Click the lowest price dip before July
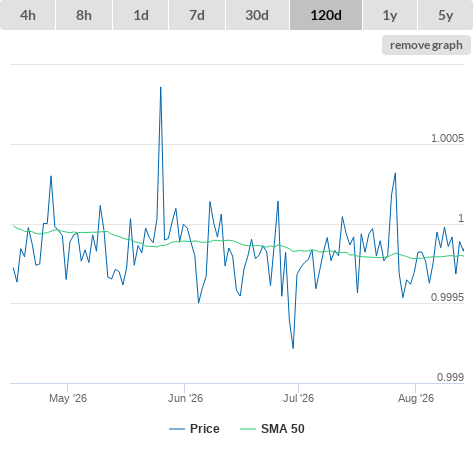The height and width of the screenshot is (455, 474). pos(293,348)
